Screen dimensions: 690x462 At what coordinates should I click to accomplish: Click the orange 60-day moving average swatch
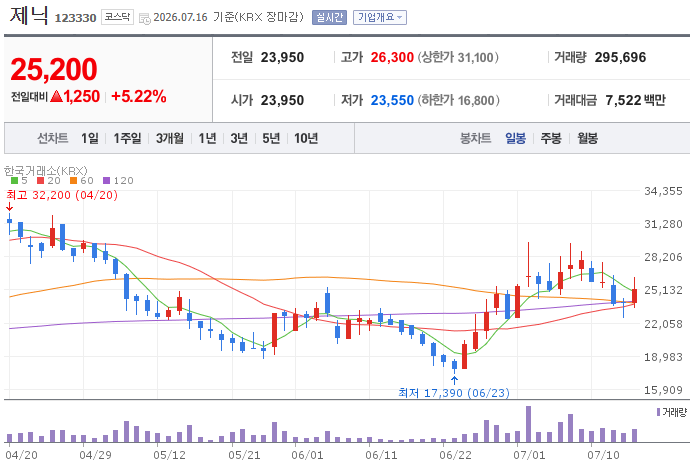73,180
